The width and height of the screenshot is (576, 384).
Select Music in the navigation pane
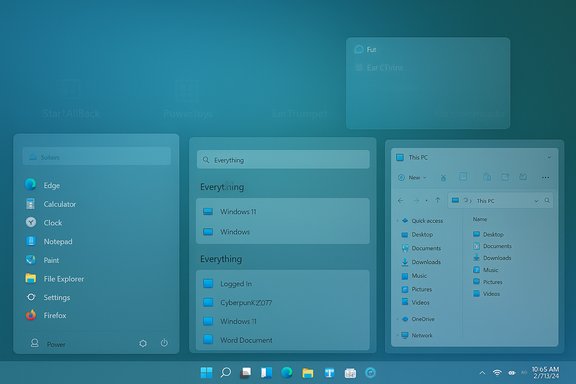(414, 276)
